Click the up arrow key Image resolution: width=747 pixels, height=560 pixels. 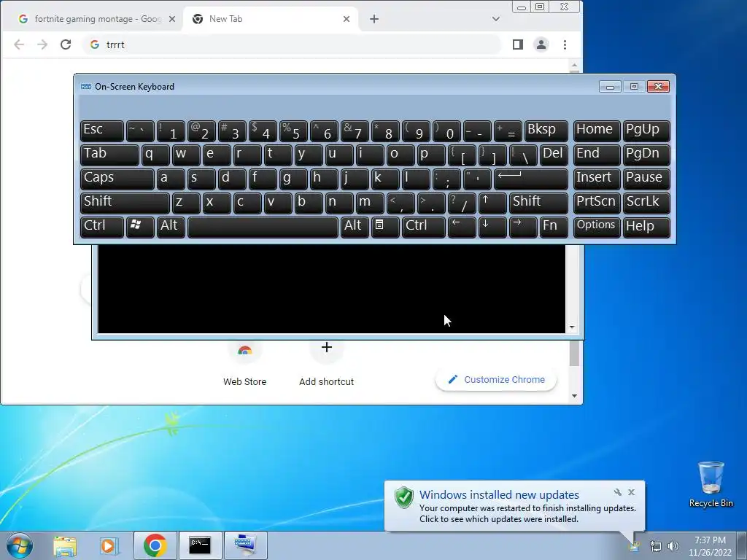tap(492, 203)
